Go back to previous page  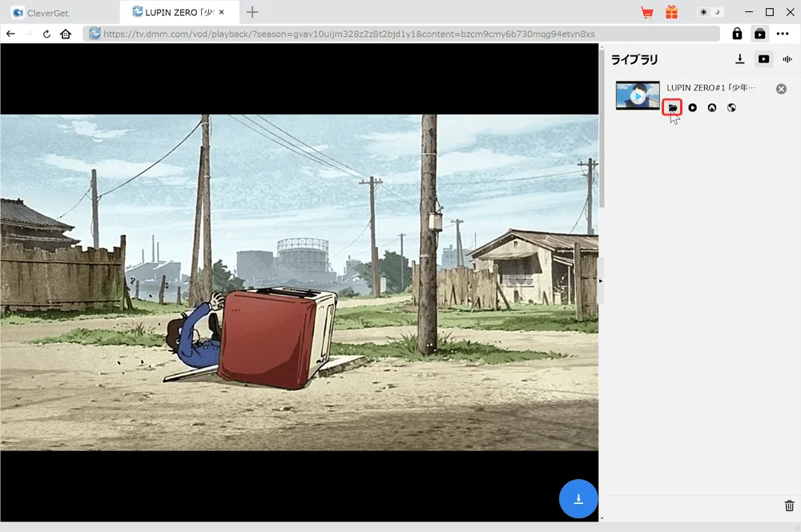click(10, 34)
